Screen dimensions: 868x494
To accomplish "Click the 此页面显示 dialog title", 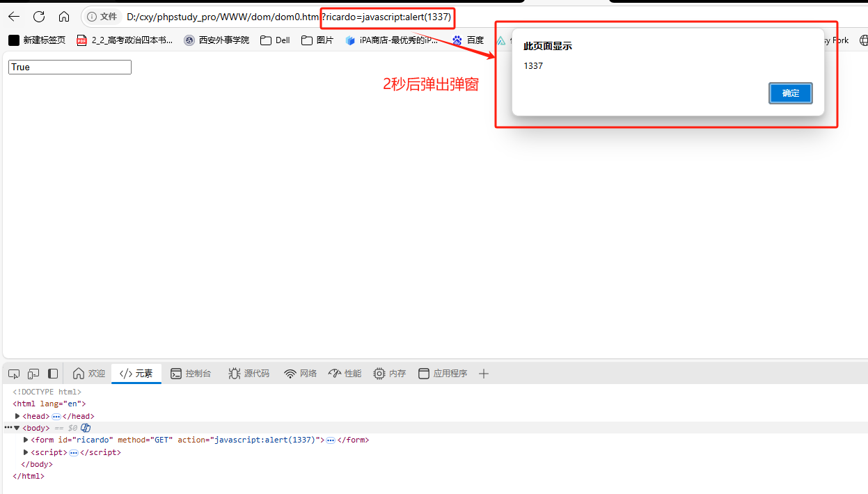I will [x=548, y=46].
